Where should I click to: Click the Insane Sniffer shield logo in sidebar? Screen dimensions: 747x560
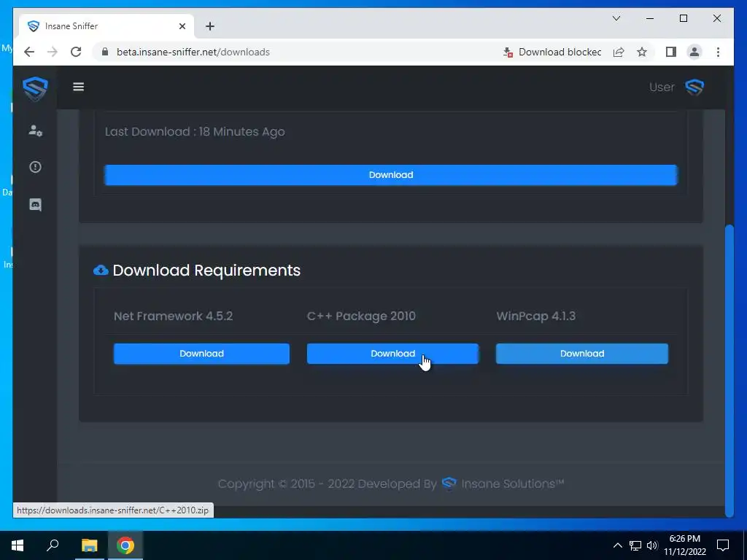(x=35, y=88)
